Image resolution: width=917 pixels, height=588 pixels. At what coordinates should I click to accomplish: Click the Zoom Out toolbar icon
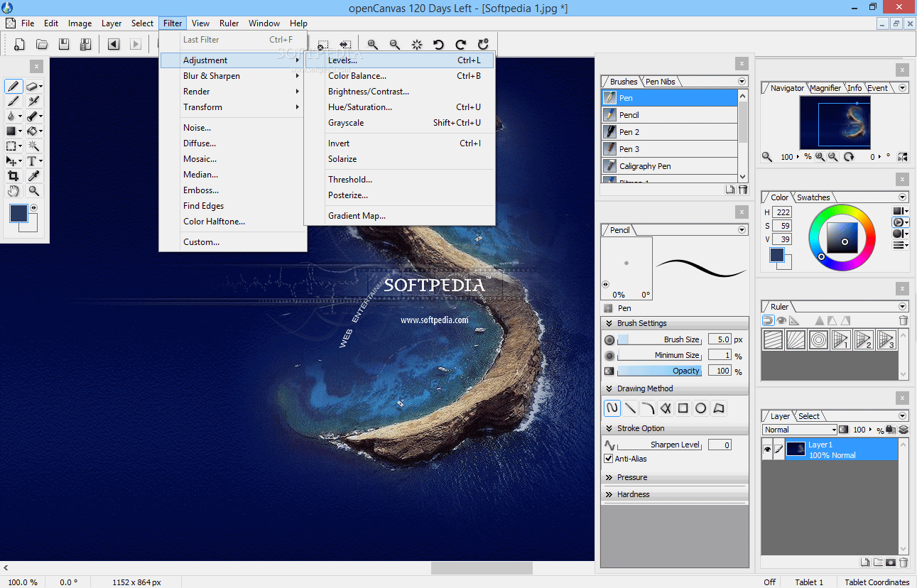[395, 45]
